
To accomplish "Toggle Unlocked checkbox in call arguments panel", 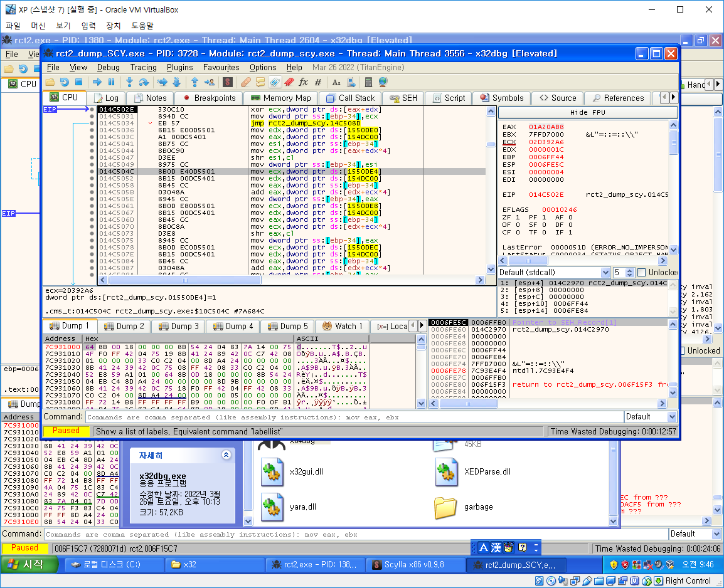I will coord(641,272).
